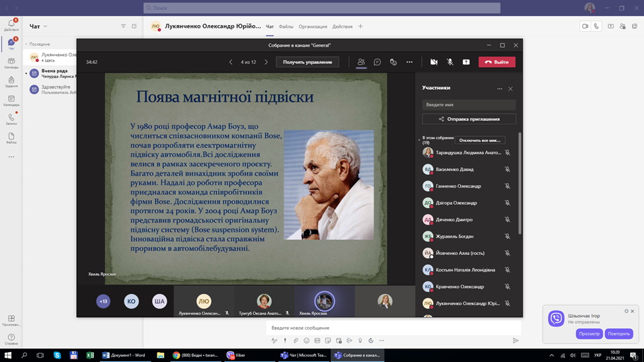Open the Calendar sidebar icon
The width and height of the screenshot is (644, 362).
point(11,100)
